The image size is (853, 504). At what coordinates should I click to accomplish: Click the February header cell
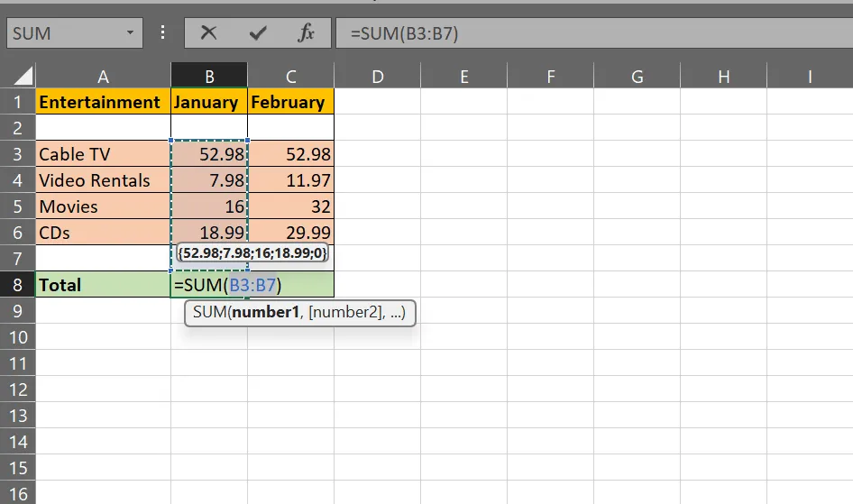[x=291, y=102]
